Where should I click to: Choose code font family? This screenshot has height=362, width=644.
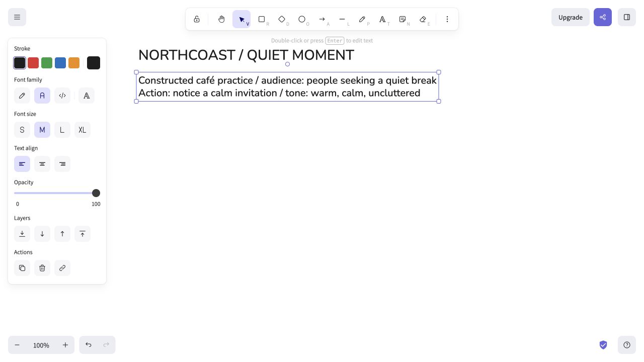(x=62, y=96)
